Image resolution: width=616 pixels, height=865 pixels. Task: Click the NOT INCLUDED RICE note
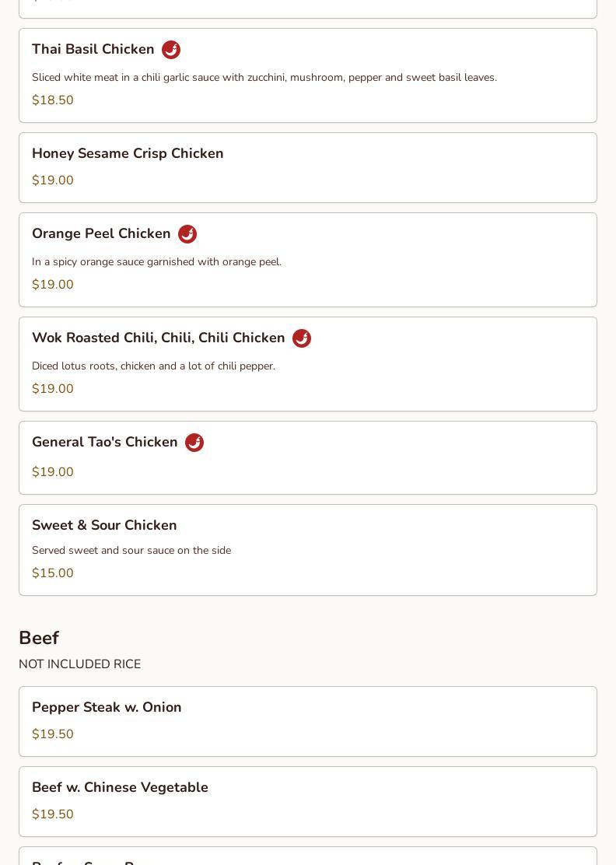[80, 664]
